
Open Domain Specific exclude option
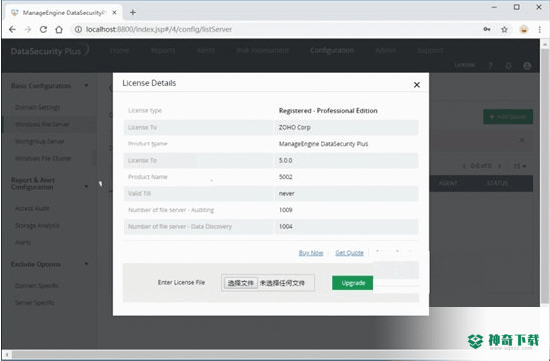coord(37,286)
